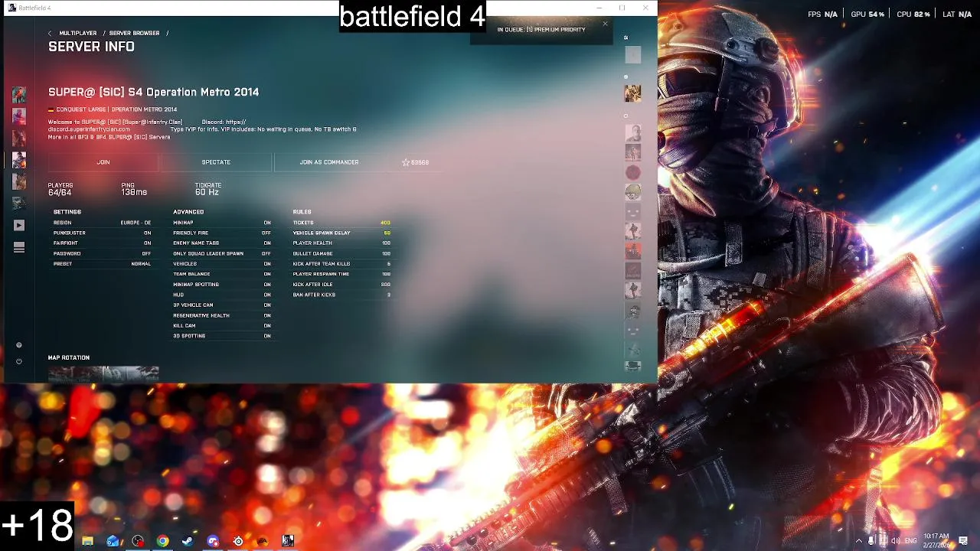Select the KICK AFTER IDLE row
980x551 pixels.
[x=341, y=285]
